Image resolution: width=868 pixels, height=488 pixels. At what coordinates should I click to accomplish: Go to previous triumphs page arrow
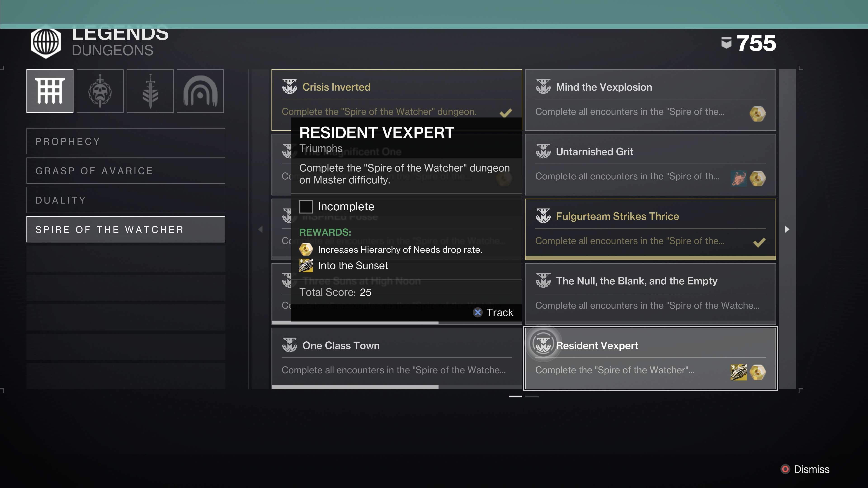tap(260, 229)
